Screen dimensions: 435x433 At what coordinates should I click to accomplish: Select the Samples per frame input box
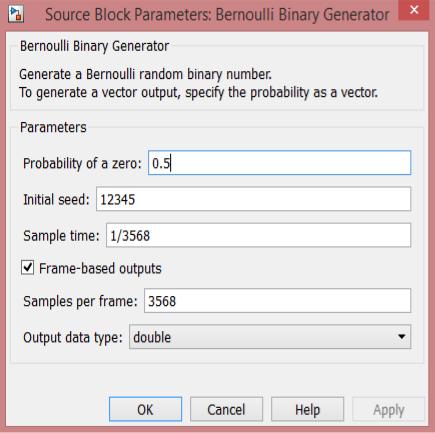point(277,301)
